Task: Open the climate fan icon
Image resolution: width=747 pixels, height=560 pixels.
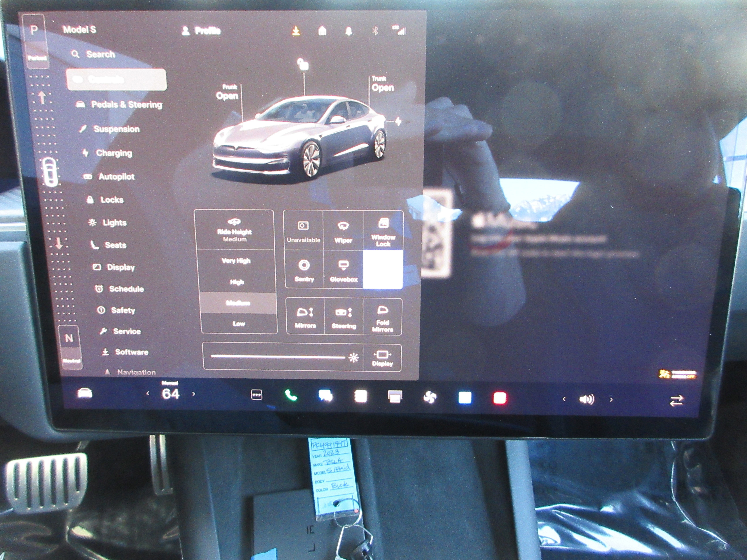Action: click(x=430, y=397)
